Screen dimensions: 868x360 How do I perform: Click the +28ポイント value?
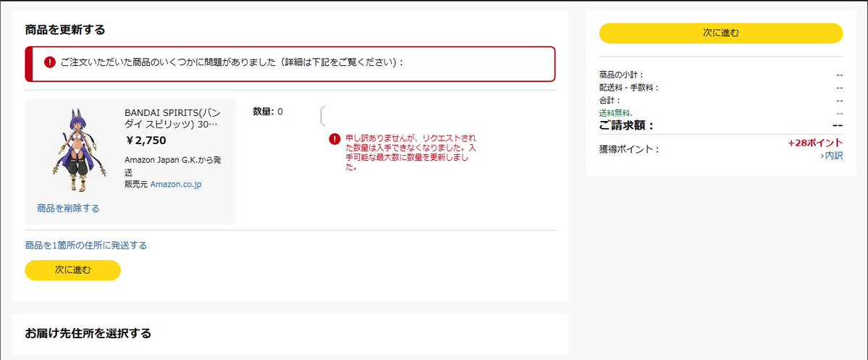click(x=815, y=143)
